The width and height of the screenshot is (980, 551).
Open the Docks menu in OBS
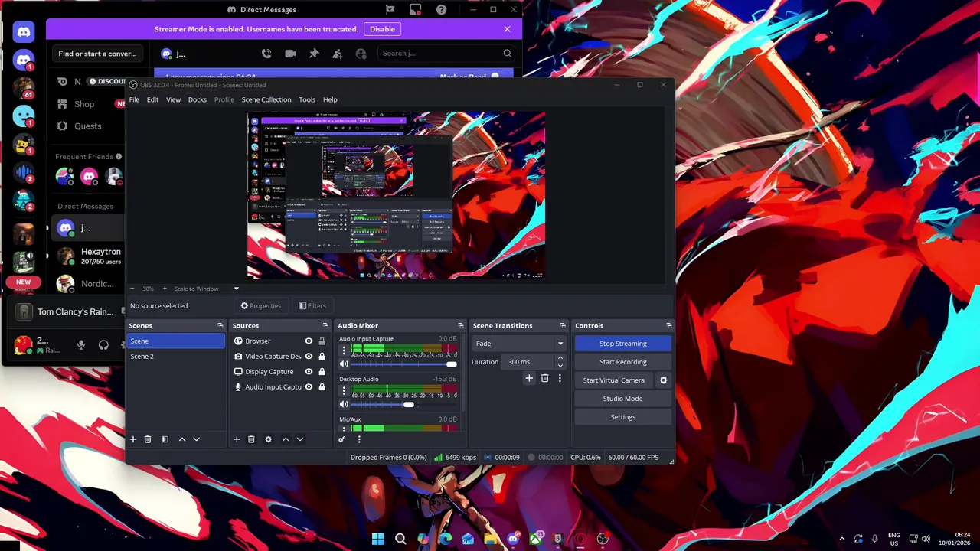tap(198, 99)
